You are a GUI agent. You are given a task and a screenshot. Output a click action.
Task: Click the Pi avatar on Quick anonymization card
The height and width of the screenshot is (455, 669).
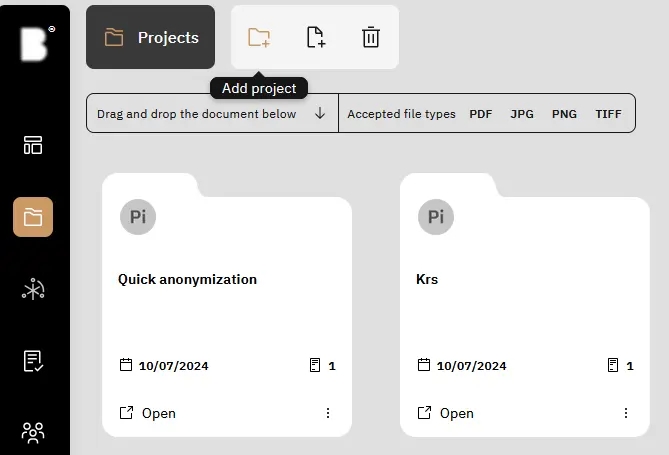[138, 217]
